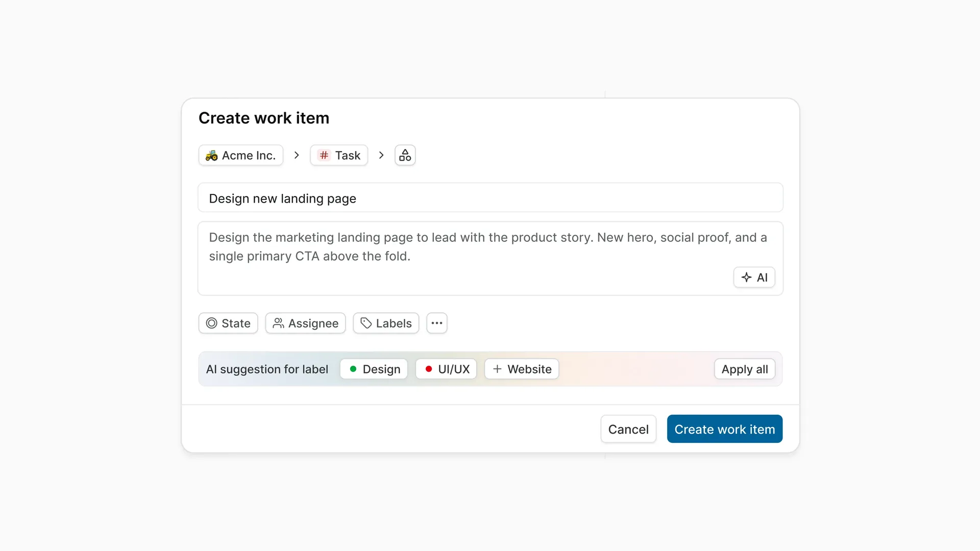
Task: Open the Assignee picker
Action: (x=305, y=323)
